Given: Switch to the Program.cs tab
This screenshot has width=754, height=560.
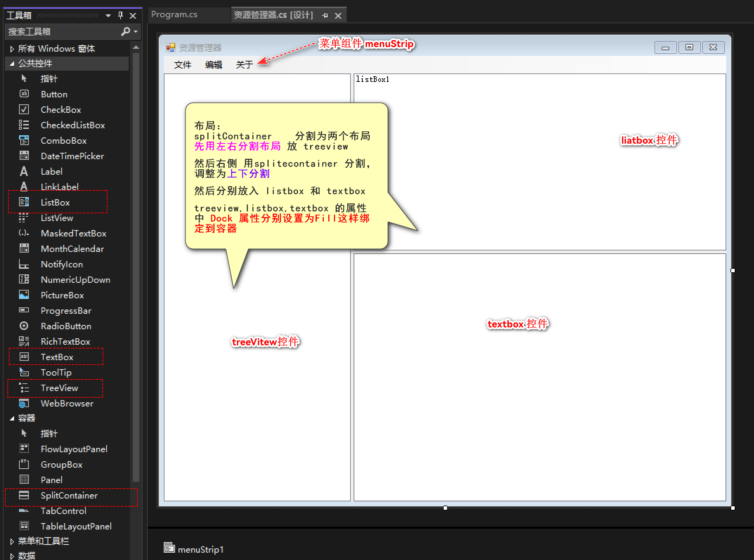Looking at the screenshot, I should click(x=174, y=15).
